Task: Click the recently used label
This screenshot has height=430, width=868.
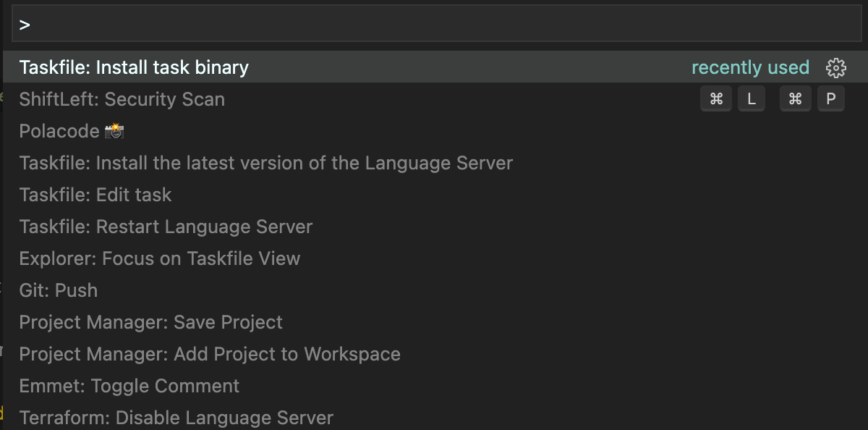Action: click(x=751, y=67)
